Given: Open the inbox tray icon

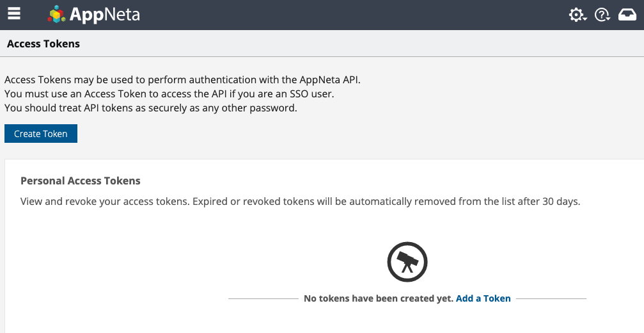Looking at the screenshot, I should (627, 15).
